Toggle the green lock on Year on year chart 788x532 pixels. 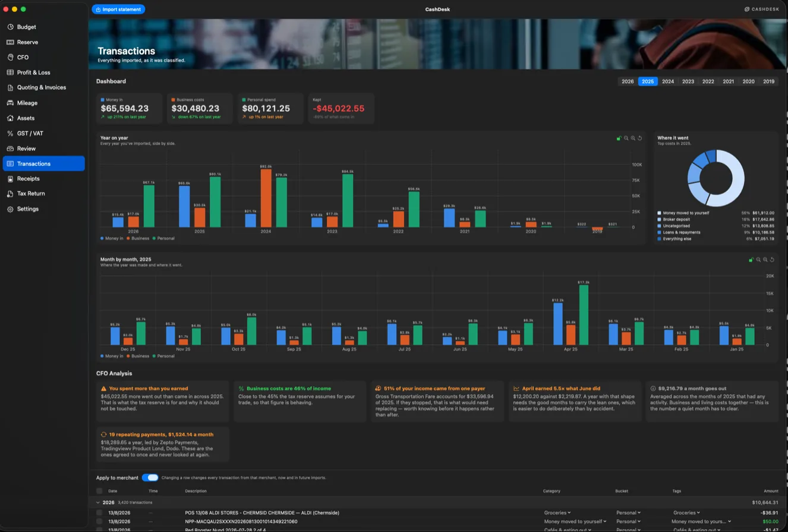click(619, 138)
